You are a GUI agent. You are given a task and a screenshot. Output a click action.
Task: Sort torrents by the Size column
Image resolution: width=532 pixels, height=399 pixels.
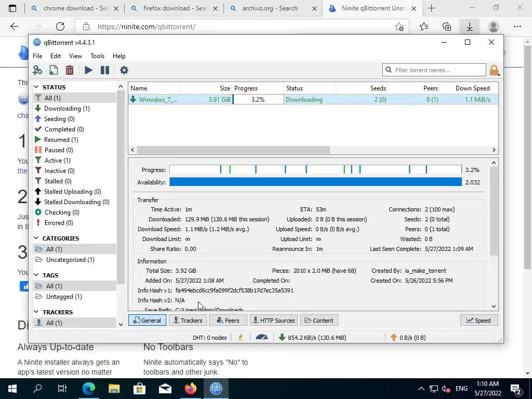tap(206, 88)
